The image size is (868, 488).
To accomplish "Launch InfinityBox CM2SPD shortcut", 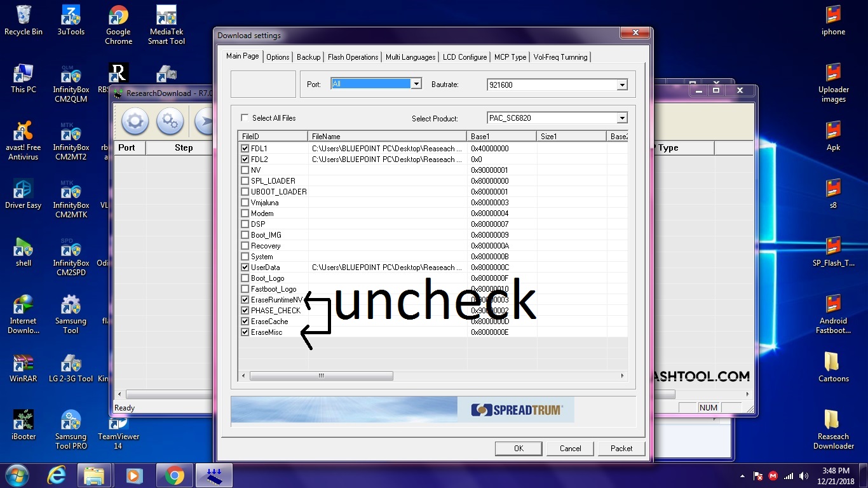I will pyautogui.click(x=71, y=256).
